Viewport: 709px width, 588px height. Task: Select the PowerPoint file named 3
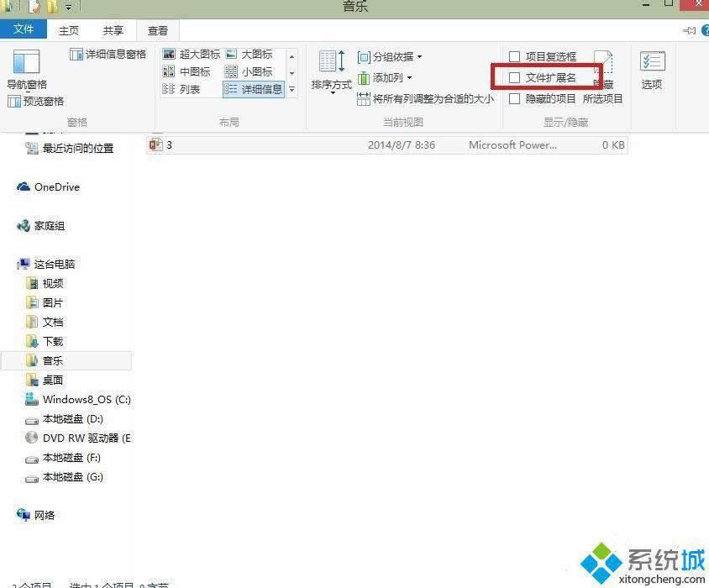coord(168,144)
